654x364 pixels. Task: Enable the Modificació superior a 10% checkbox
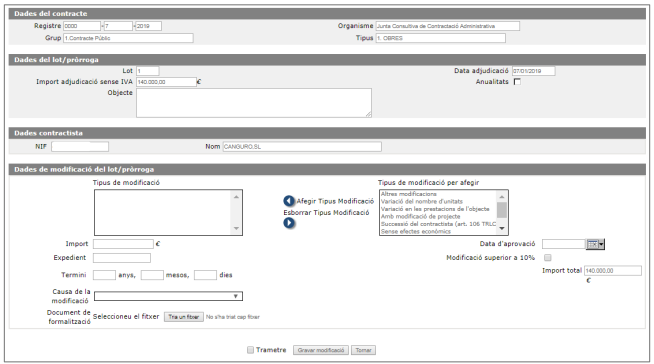point(548,258)
